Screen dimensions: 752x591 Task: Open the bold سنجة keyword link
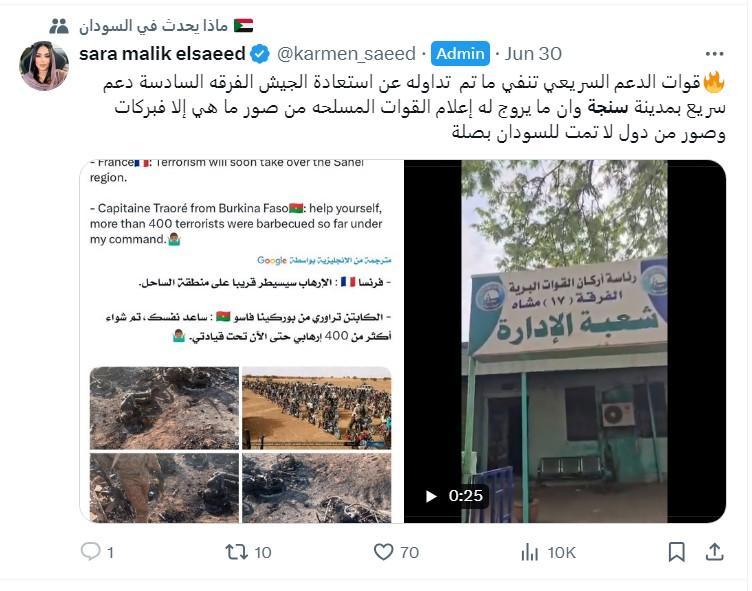click(608, 107)
